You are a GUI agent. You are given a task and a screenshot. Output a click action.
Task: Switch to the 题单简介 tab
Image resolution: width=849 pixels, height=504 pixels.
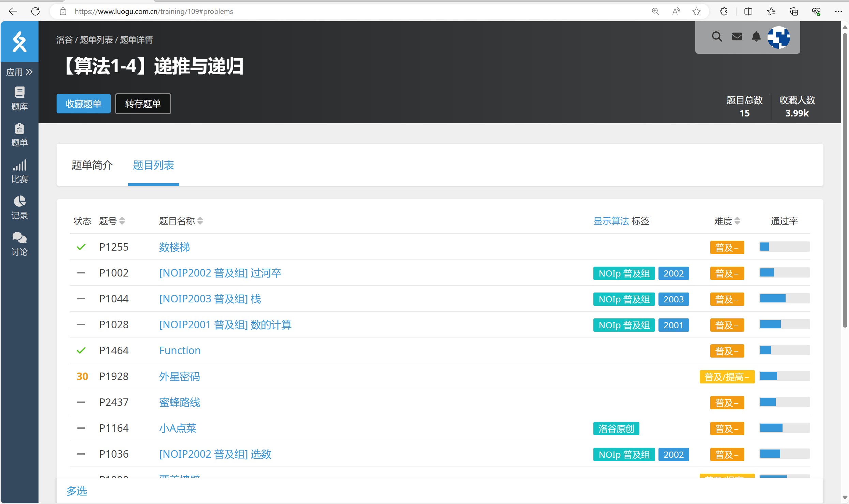click(92, 165)
